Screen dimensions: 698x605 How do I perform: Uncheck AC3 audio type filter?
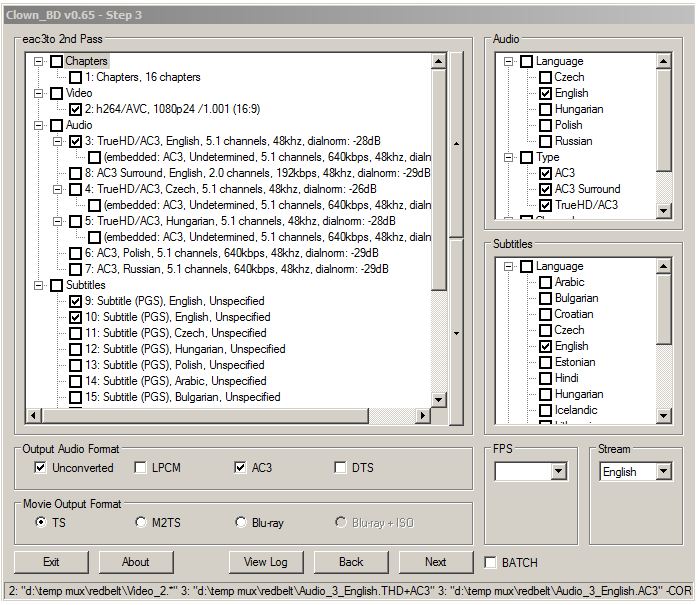545,174
